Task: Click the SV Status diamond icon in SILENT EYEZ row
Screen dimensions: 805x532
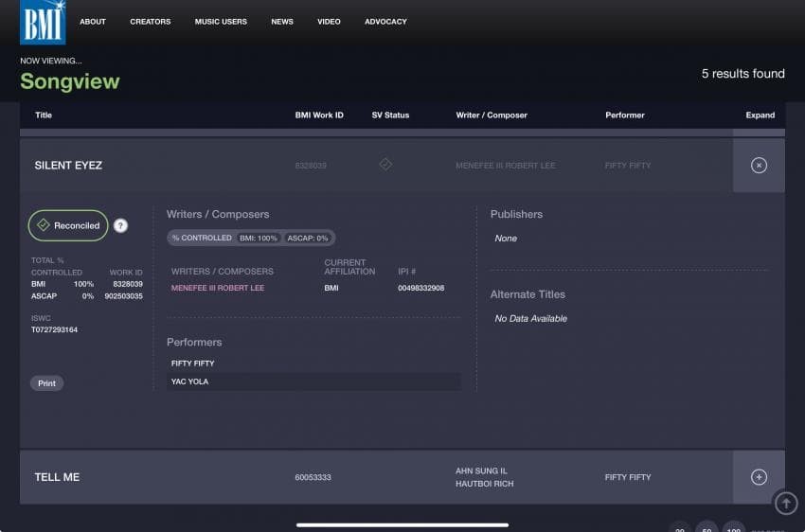Action: point(385,164)
